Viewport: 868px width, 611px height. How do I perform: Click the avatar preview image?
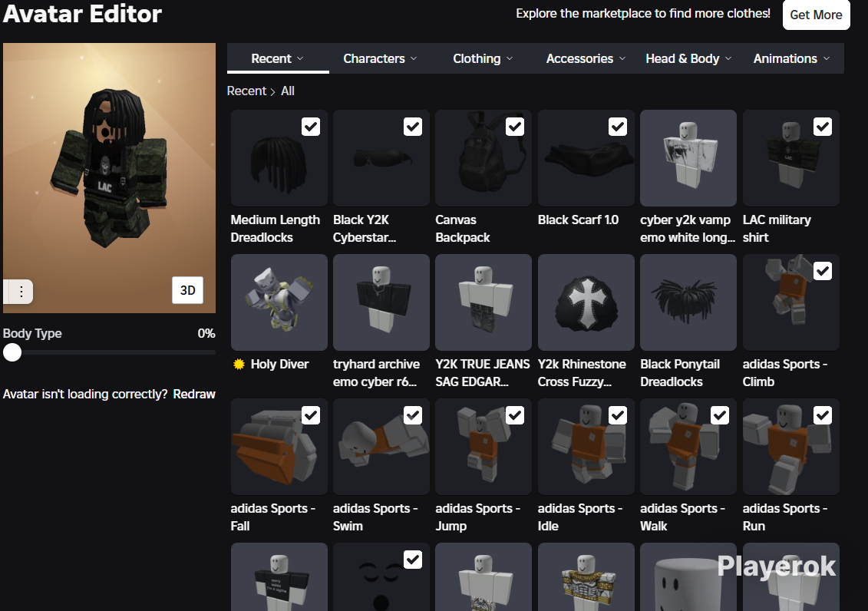pos(109,177)
